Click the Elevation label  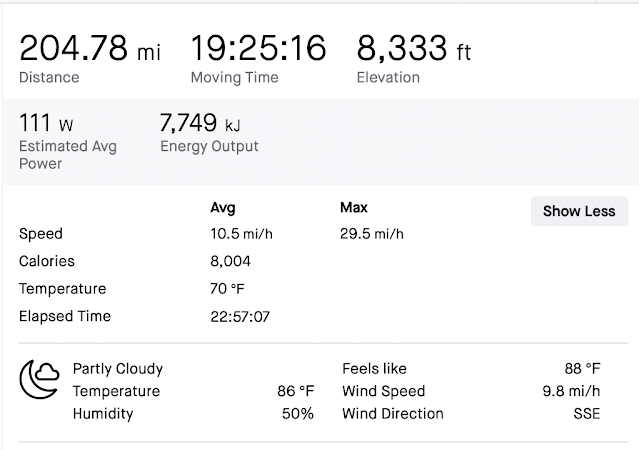388,77
